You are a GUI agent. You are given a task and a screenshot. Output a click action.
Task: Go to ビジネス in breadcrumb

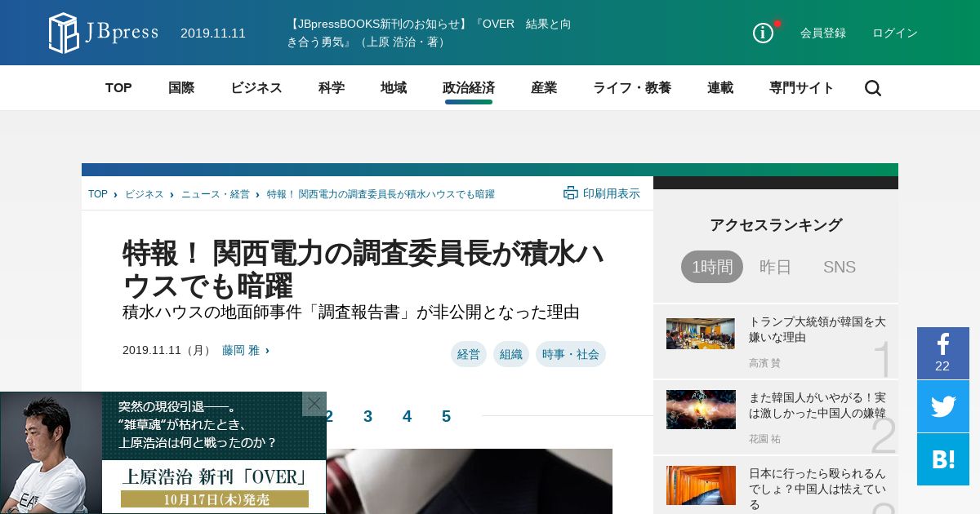tap(145, 194)
